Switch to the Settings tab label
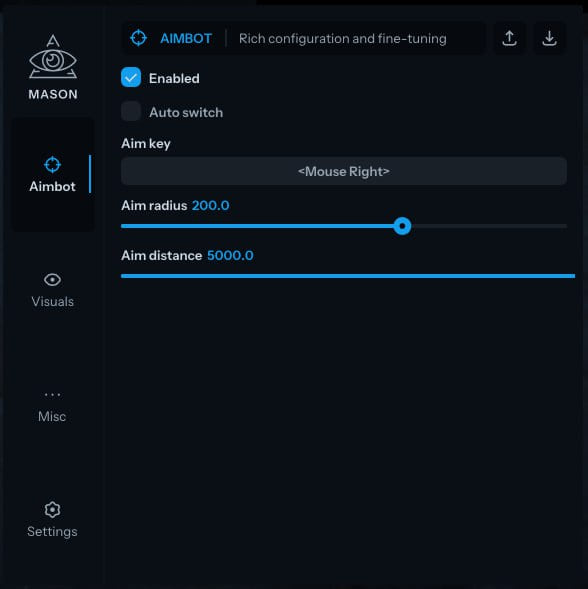Image resolution: width=588 pixels, height=589 pixels. (52, 532)
